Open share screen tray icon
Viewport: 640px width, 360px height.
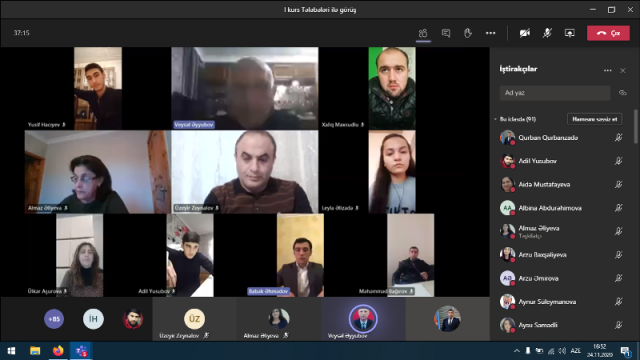point(569,33)
